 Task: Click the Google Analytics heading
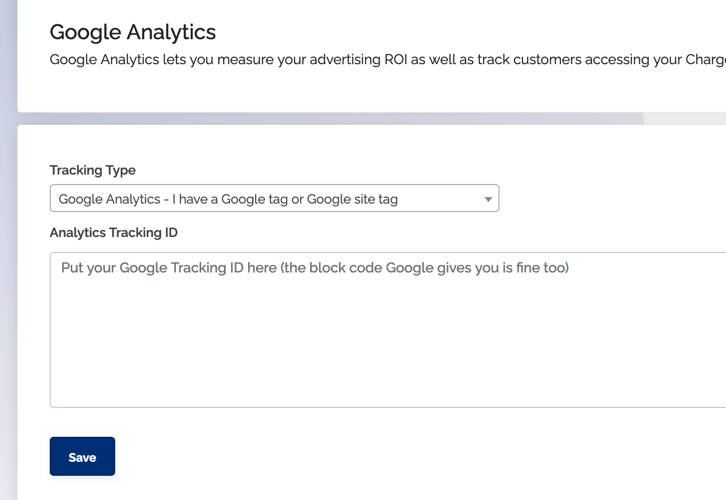pos(132,32)
